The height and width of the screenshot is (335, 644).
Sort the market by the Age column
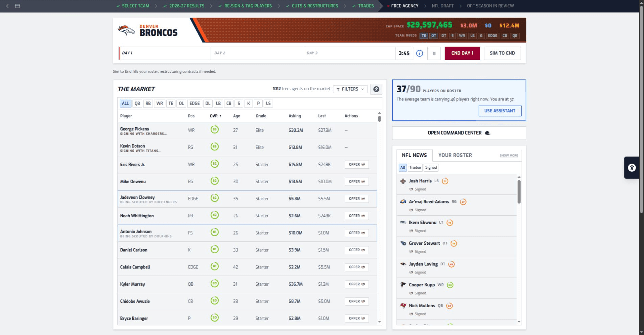[237, 116]
